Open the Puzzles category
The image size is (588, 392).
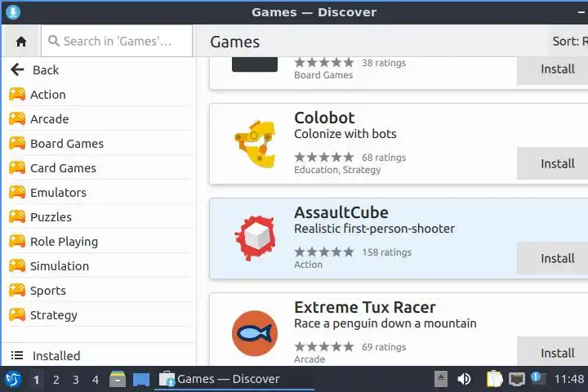click(99, 216)
